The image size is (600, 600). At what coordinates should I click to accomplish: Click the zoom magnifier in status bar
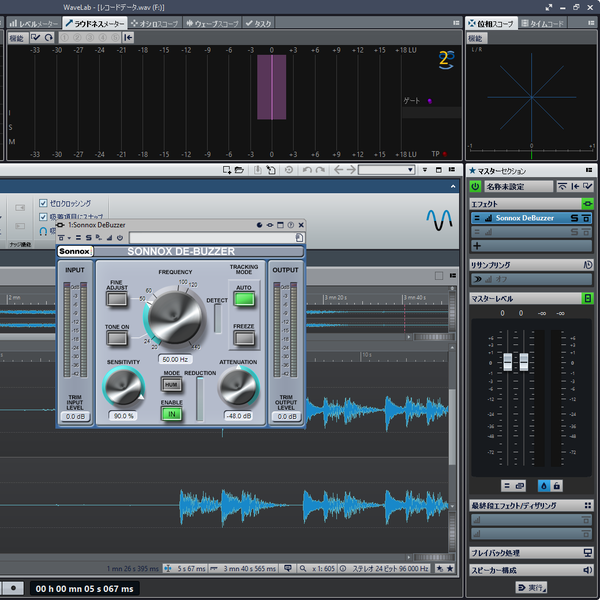303,569
